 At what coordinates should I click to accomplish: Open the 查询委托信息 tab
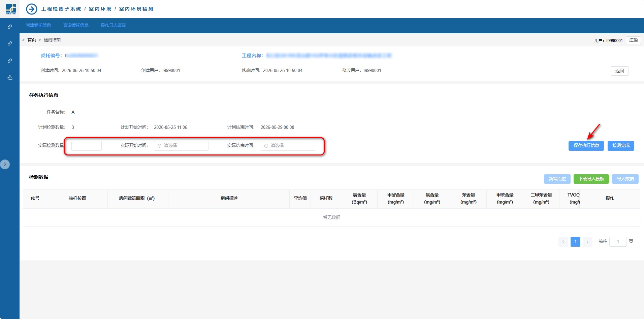pyautogui.click(x=76, y=26)
